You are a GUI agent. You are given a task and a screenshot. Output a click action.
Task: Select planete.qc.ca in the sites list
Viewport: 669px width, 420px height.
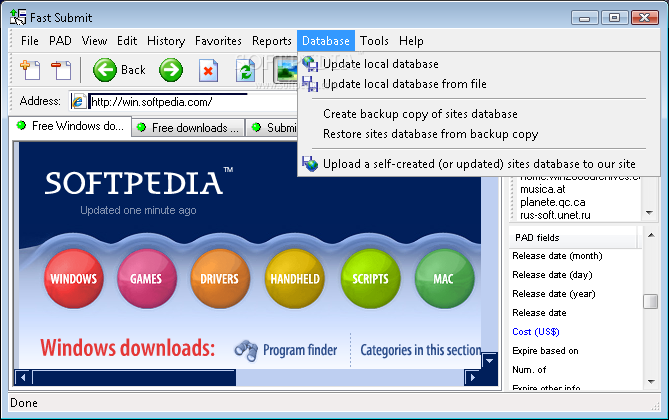(553, 202)
